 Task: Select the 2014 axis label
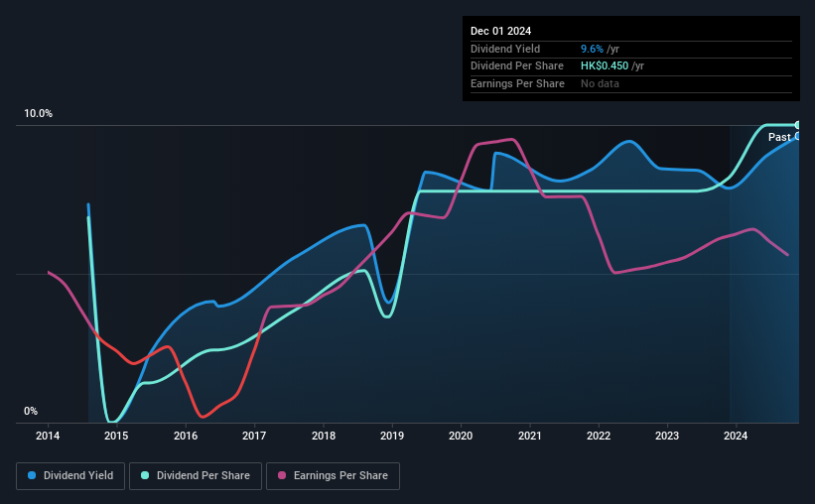(48, 436)
